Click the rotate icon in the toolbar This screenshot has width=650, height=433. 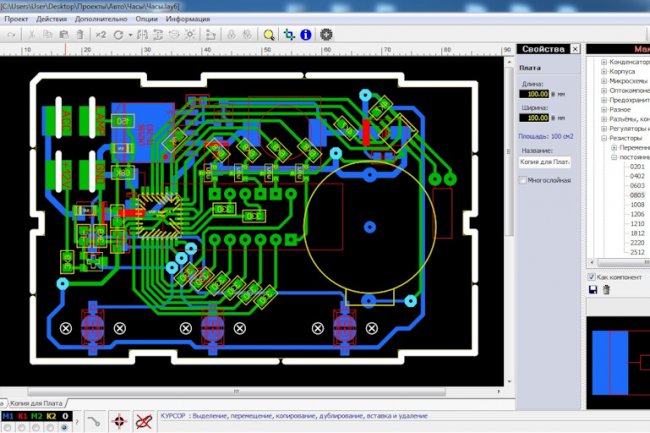click(x=118, y=34)
